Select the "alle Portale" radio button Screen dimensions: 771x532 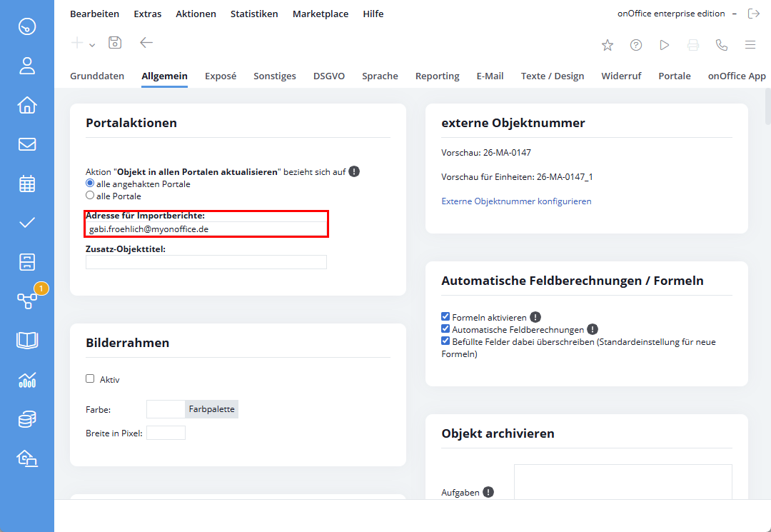pos(90,195)
